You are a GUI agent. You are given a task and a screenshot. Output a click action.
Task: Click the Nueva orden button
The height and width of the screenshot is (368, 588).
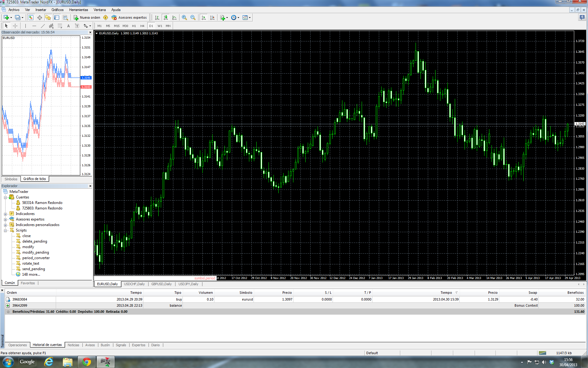[87, 17]
